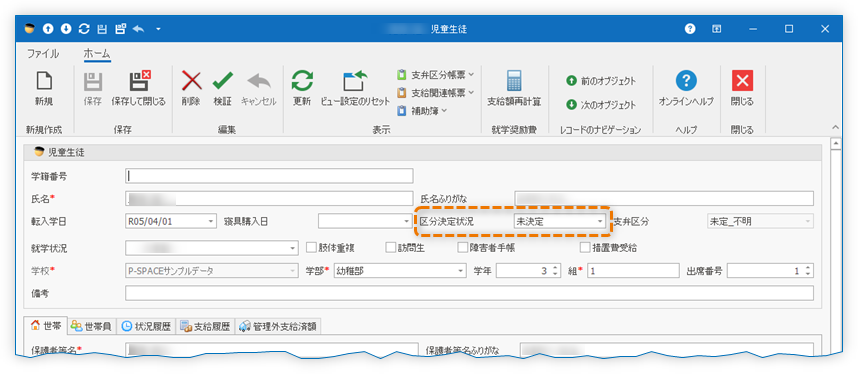
Task: Delete the record with 削除
Action: point(191,89)
